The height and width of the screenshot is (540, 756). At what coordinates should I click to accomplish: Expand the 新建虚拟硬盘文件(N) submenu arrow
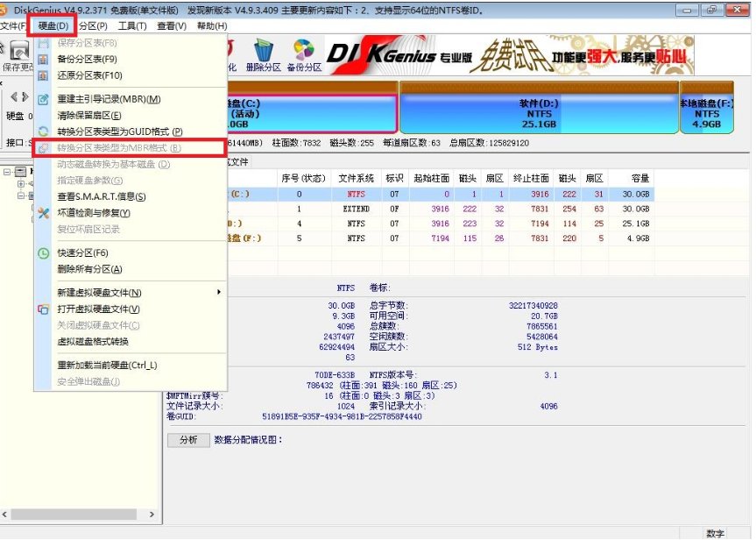pos(219,293)
